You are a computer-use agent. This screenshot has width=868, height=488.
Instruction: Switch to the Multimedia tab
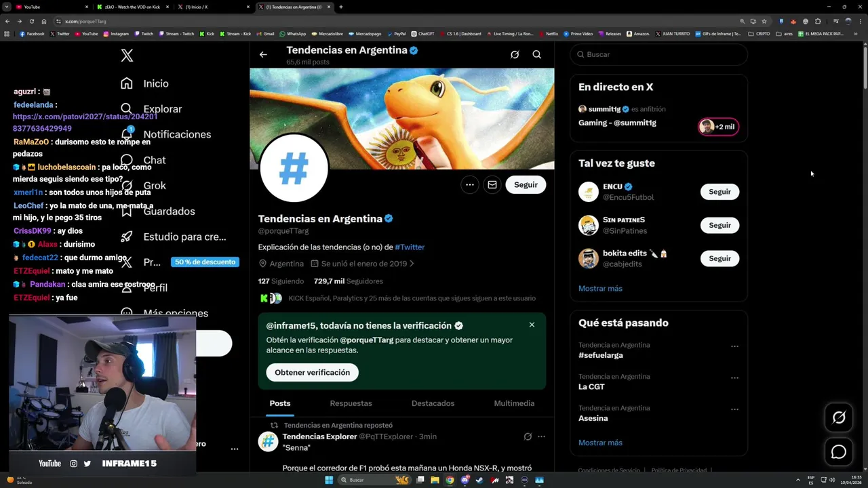[x=514, y=403]
